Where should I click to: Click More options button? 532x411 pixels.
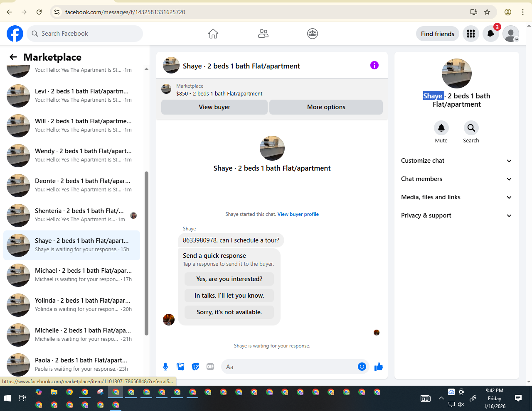tap(326, 107)
